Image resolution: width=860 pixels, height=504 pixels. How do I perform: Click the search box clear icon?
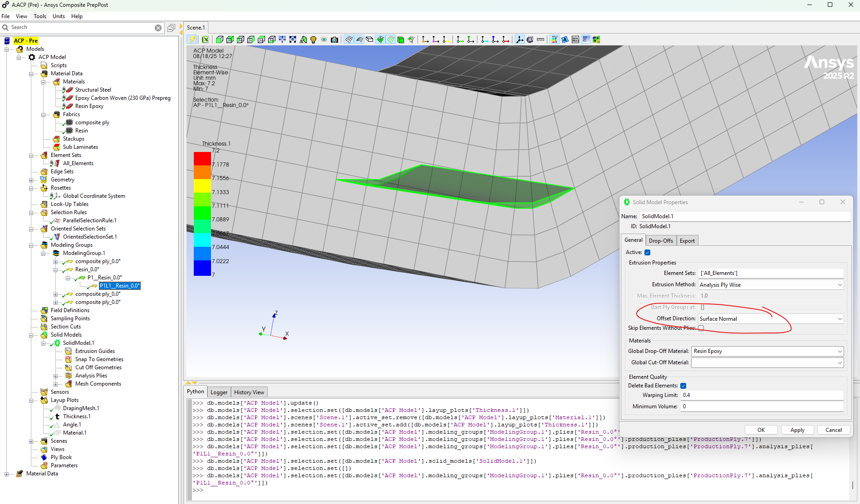point(158,28)
